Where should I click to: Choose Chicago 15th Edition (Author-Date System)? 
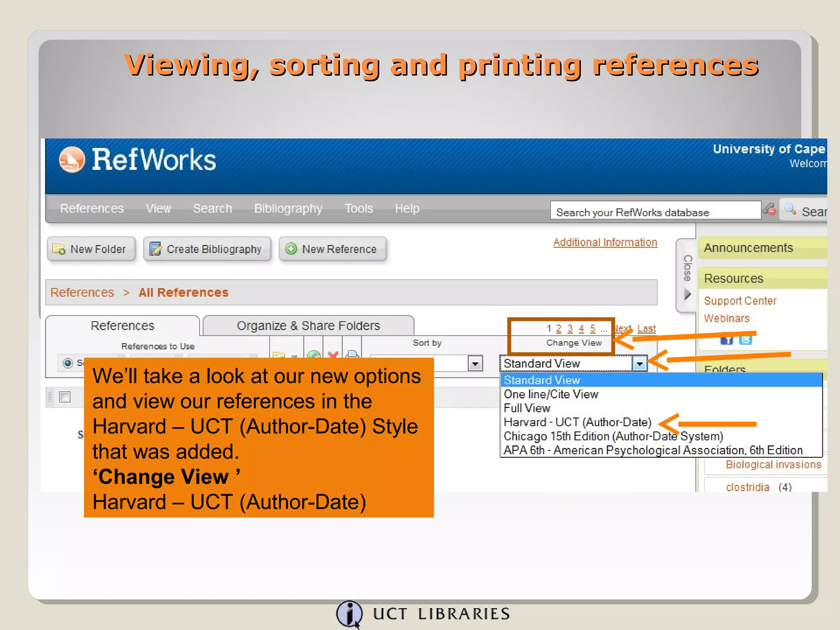point(661,436)
